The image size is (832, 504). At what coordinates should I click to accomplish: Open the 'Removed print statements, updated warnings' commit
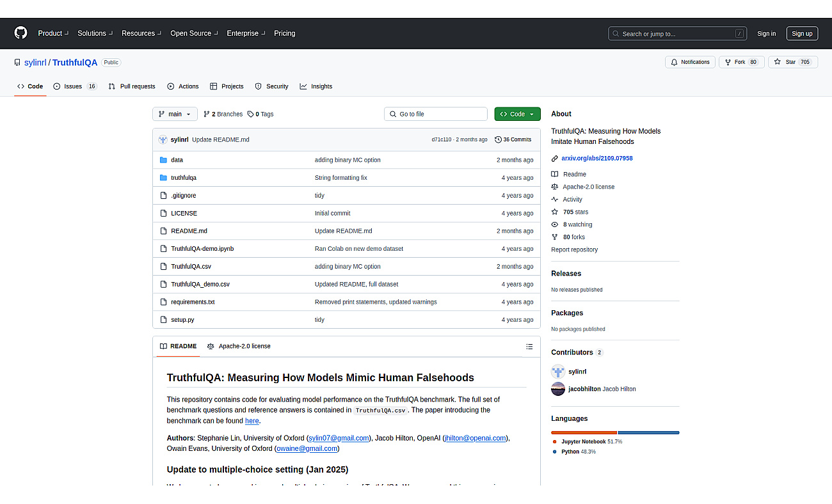[376, 302]
